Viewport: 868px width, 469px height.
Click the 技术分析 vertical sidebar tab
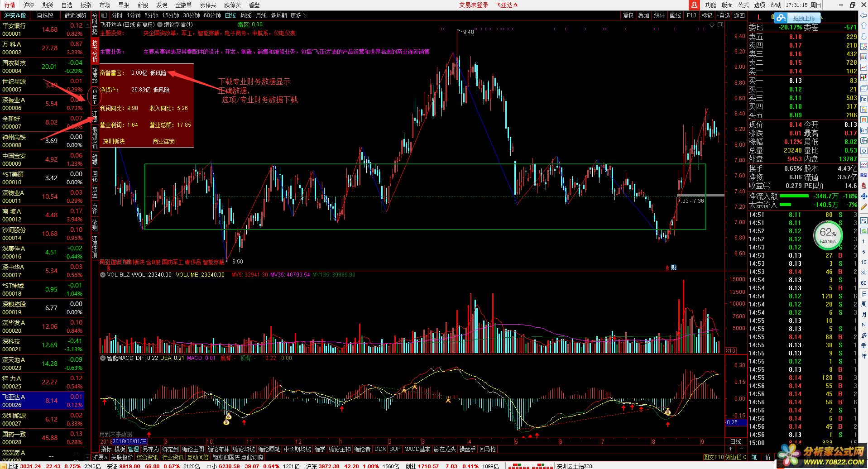point(95,51)
